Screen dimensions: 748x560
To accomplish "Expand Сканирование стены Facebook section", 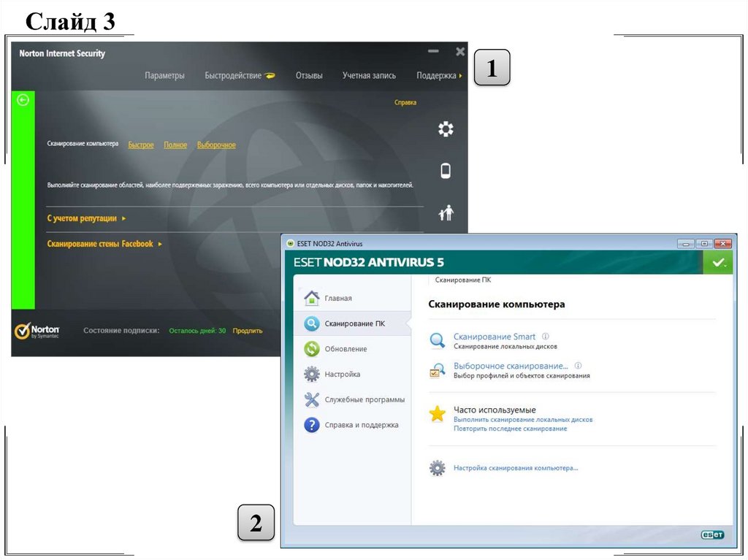I will coord(104,244).
